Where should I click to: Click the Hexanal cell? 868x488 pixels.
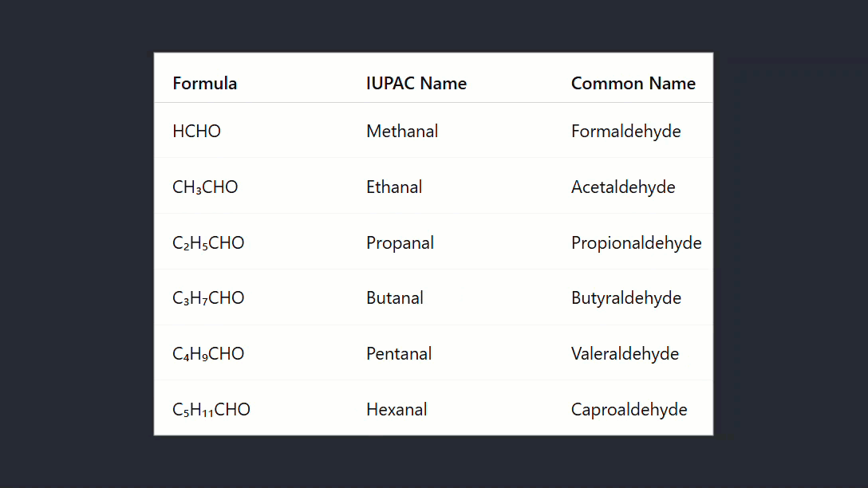(397, 410)
